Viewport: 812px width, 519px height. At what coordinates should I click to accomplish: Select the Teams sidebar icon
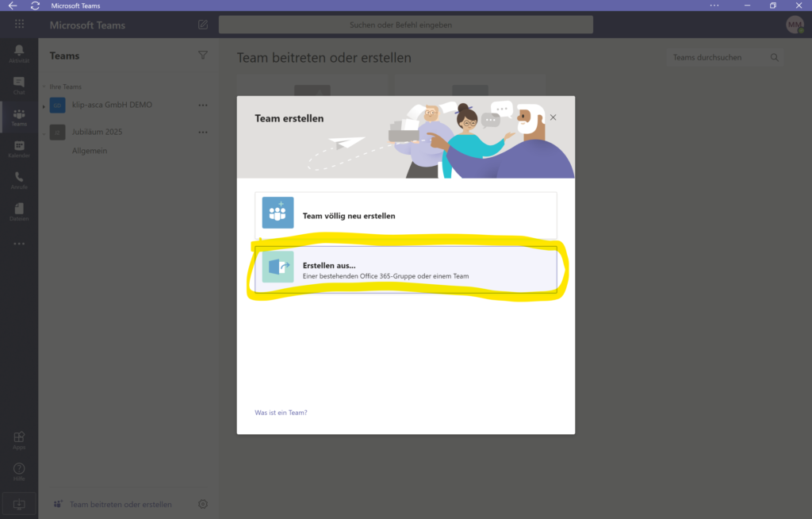tap(19, 117)
